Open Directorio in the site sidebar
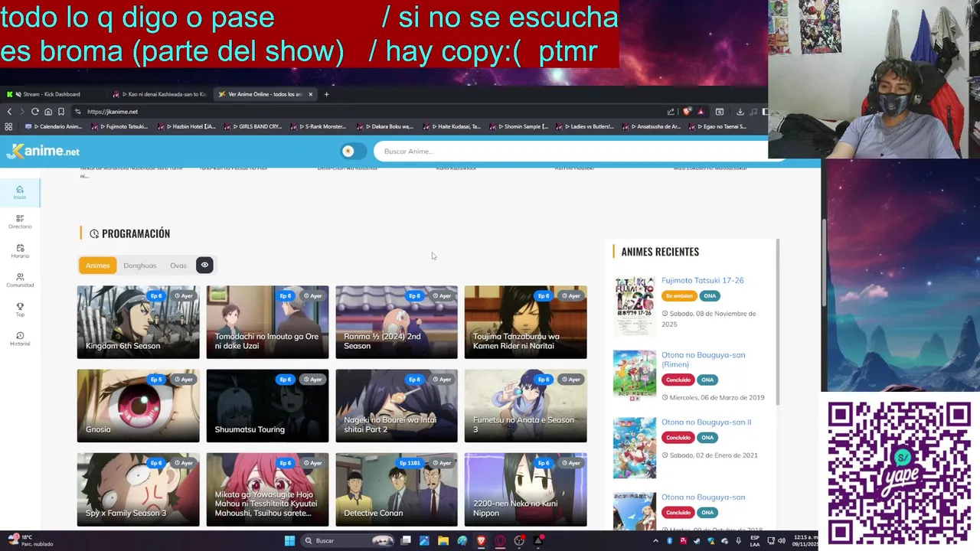Screen dimensions: 980x551 (20, 221)
